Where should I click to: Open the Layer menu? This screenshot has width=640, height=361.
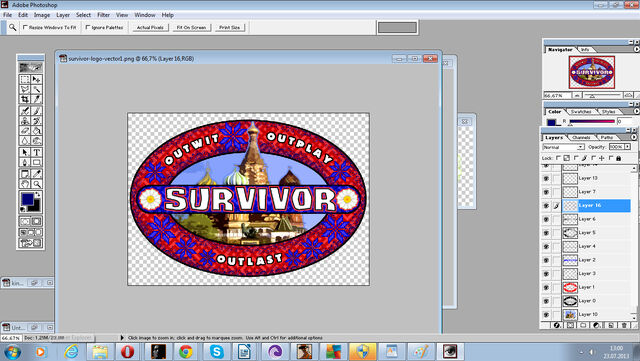[63, 15]
